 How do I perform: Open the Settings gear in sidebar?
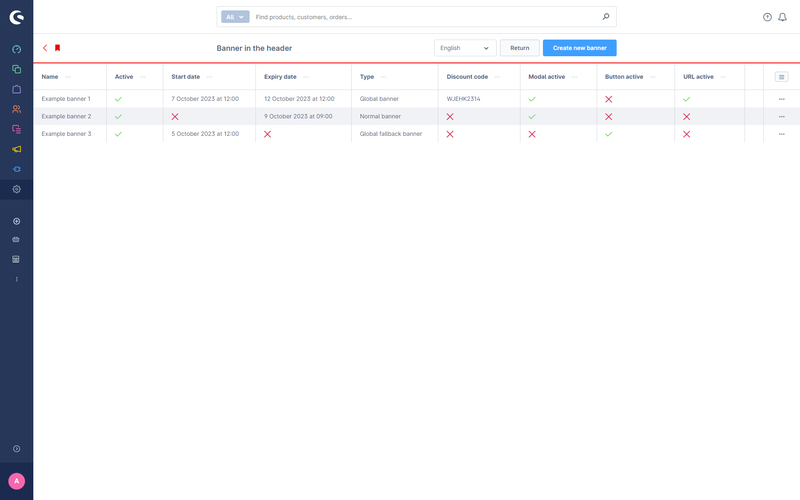(16, 189)
